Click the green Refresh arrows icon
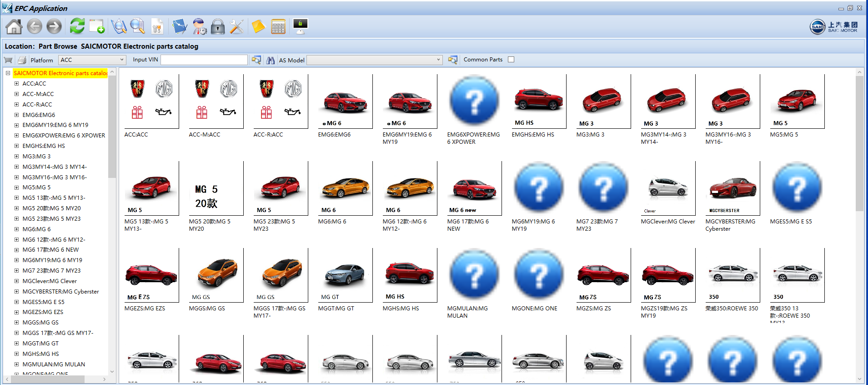The width and height of the screenshot is (868, 385). pos(77,26)
